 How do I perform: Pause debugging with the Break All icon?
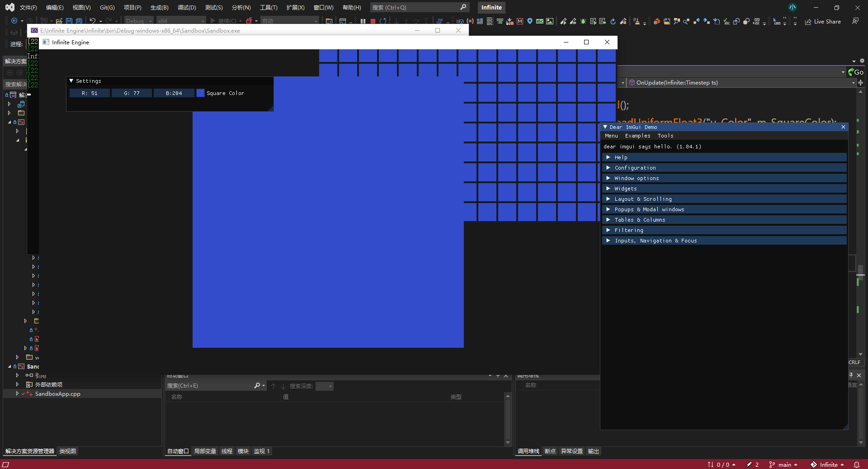coord(363,21)
